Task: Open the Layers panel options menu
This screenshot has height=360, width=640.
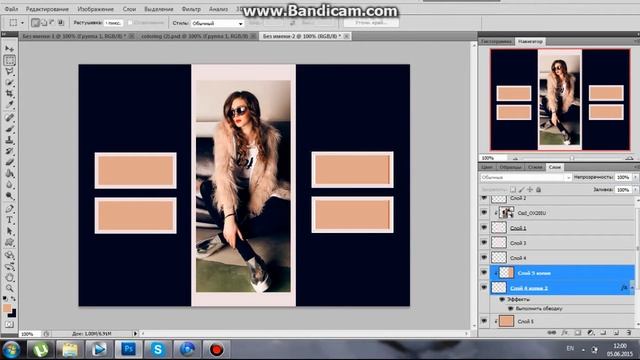Action: 636,167
